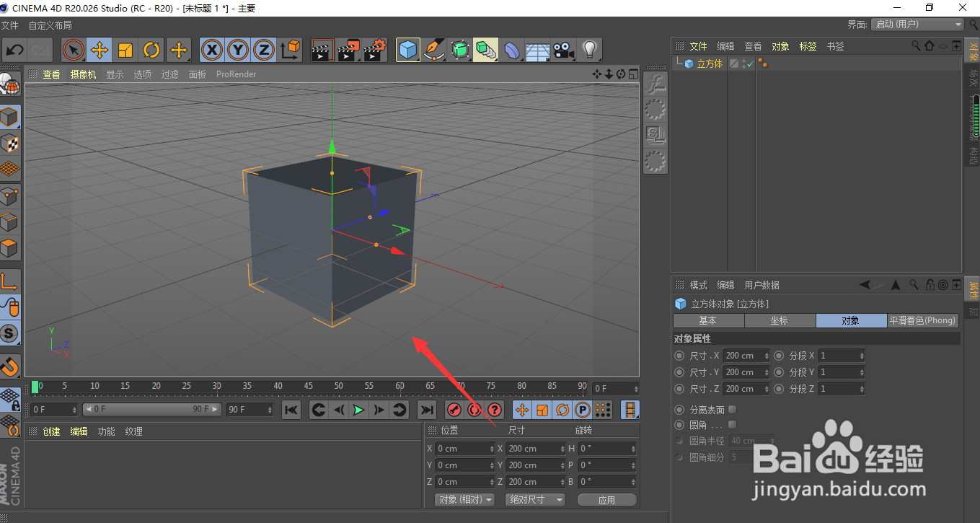Toggle the Enable Snap magnet icon
Viewport: 980px width, 523px height.
pyautogui.click(x=9, y=366)
